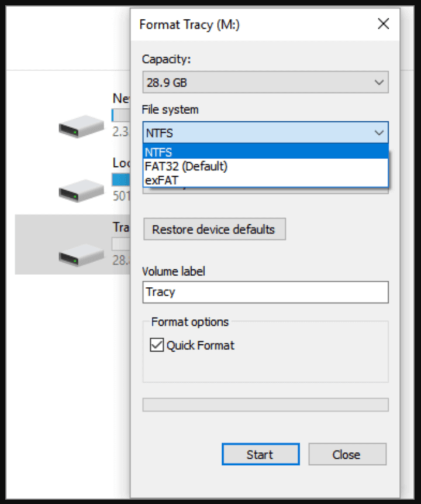Close the Format Tracy dialog with X

click(x=383, y=24)
